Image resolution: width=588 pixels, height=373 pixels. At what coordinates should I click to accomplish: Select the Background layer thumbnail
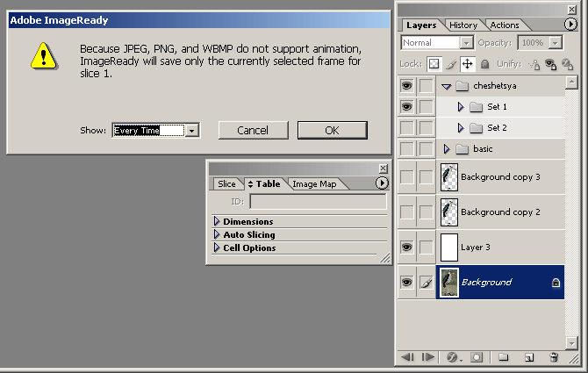click(449, 283)
